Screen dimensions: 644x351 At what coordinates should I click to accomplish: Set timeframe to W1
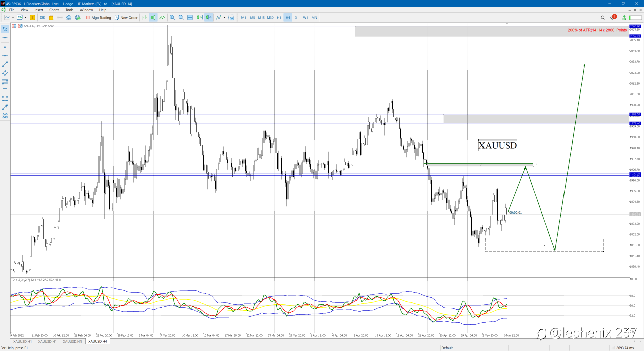pyautogui.click(x=305, y=17)
